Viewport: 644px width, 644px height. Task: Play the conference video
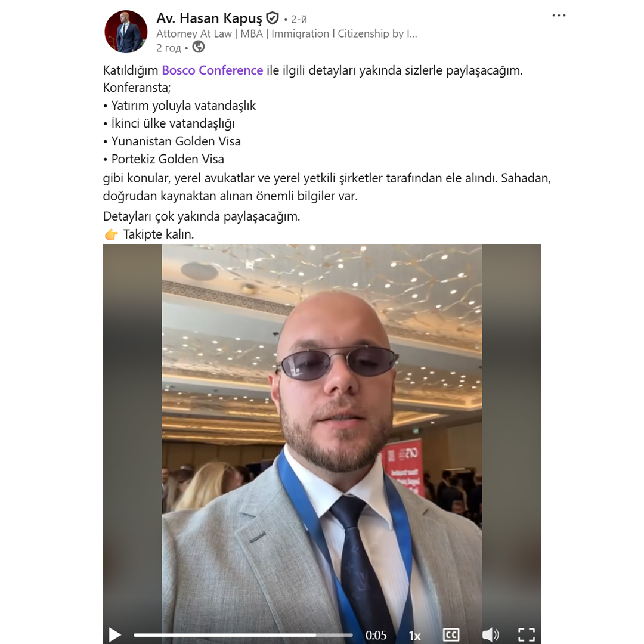point(114,635)
